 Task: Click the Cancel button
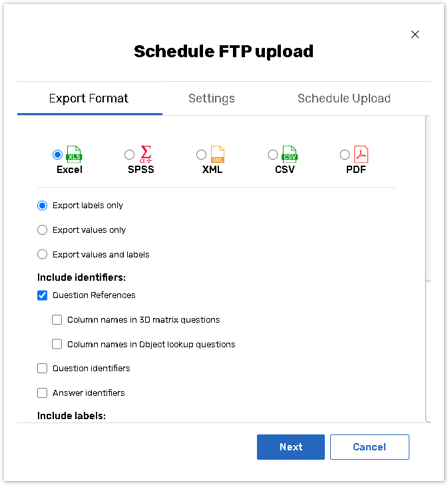coord(369,447)
